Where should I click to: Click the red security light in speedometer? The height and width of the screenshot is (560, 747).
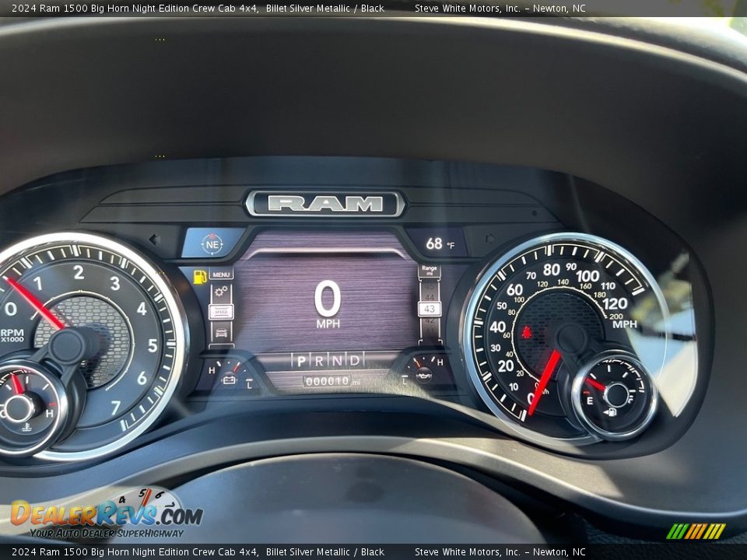pyautogui.click(x=527, y=332)
